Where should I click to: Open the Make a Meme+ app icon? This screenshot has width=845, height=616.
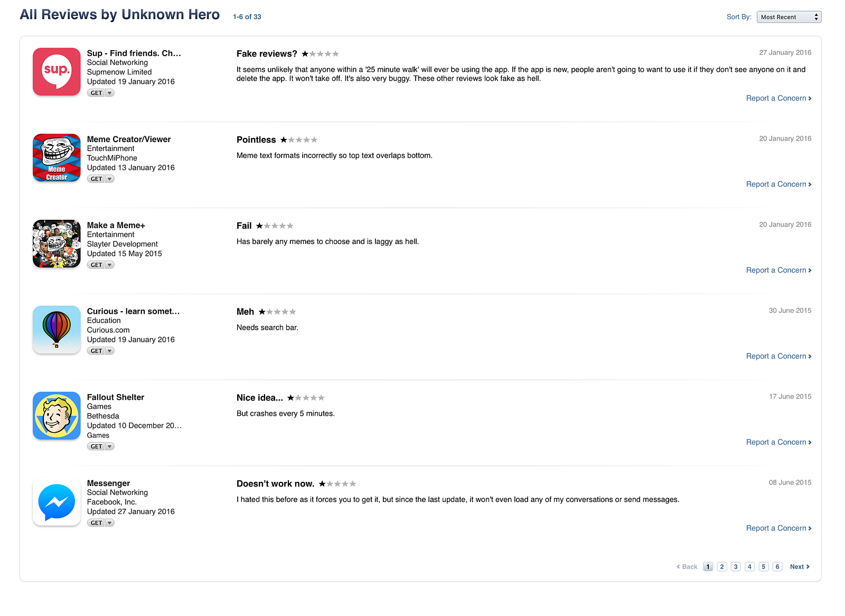point(57,244)
